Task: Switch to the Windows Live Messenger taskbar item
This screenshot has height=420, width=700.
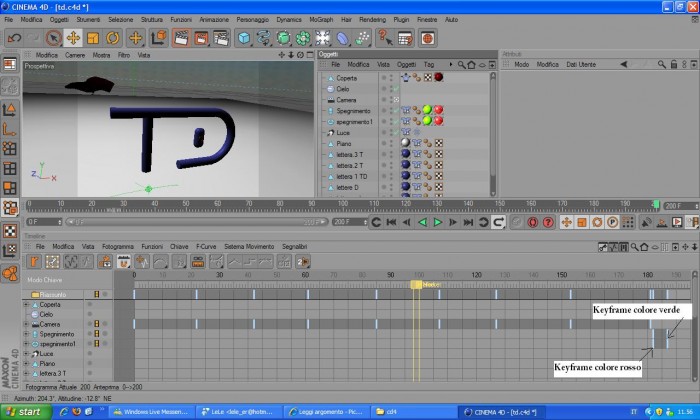Action: [152, 412]
